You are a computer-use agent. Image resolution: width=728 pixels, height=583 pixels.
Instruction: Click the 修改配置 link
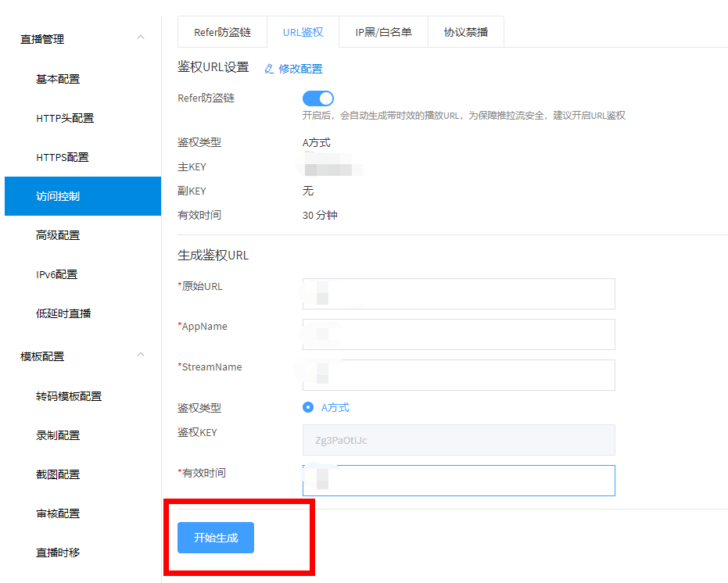(300, 69)
